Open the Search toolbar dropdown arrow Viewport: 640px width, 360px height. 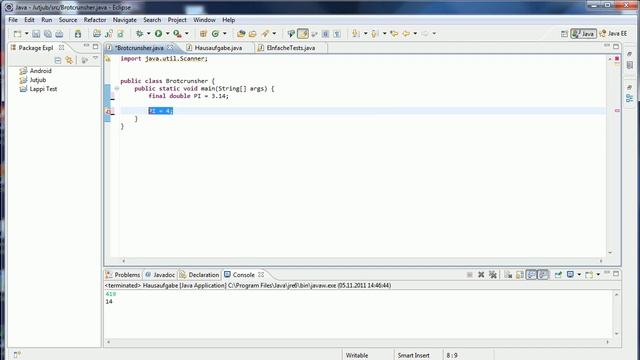(x=274, y=34)
